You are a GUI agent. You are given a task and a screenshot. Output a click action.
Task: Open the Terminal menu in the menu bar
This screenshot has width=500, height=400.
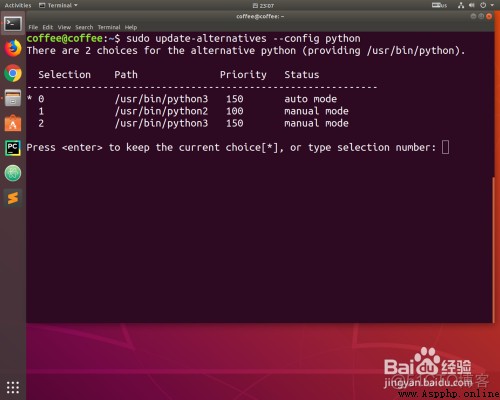109,27
